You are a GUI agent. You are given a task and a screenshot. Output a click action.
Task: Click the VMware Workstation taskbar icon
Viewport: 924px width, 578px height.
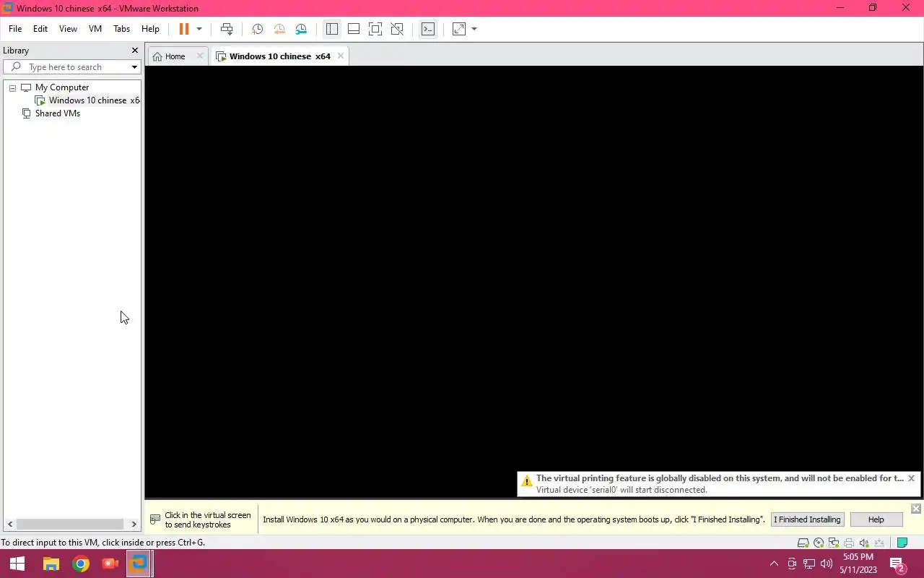click(139, 564)
